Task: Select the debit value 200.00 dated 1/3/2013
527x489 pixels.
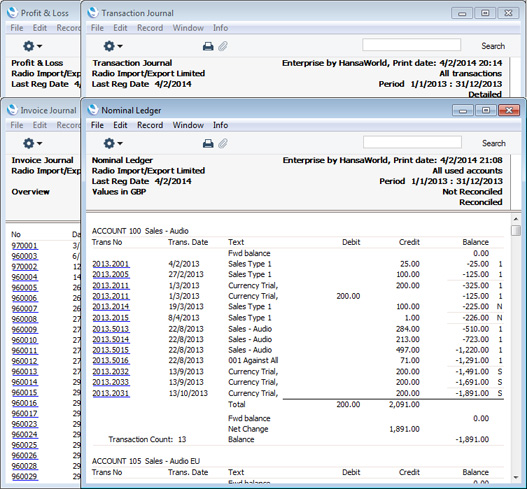Action: (348, 296)
